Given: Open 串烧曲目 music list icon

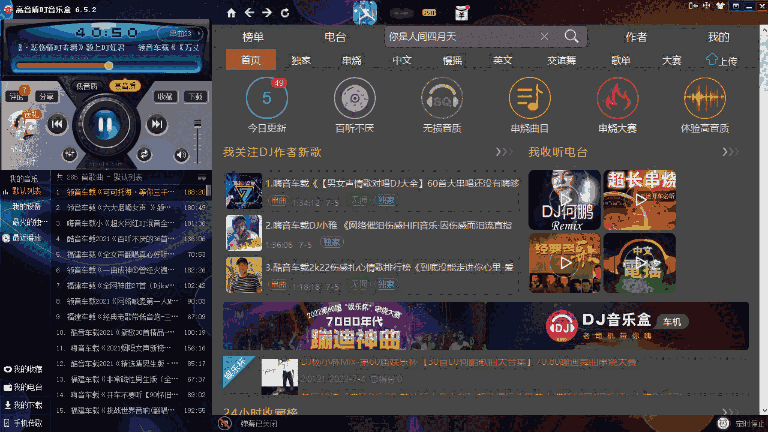Looking at the screenshot, I should [529, 98].
